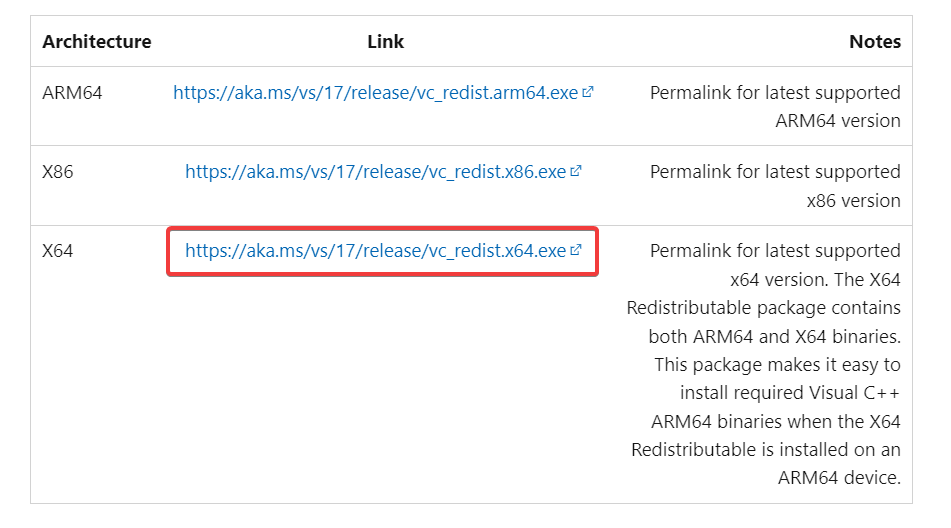Click the 'ARM64 version' note text

pos(838,121)
